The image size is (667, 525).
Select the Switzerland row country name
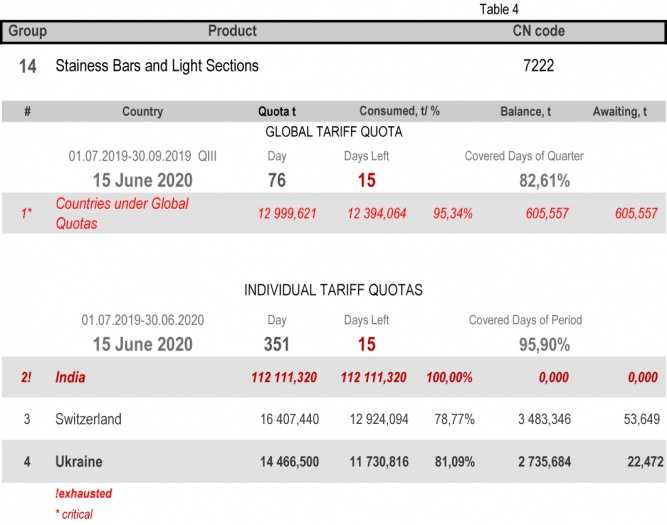click(x=88, y=419)
